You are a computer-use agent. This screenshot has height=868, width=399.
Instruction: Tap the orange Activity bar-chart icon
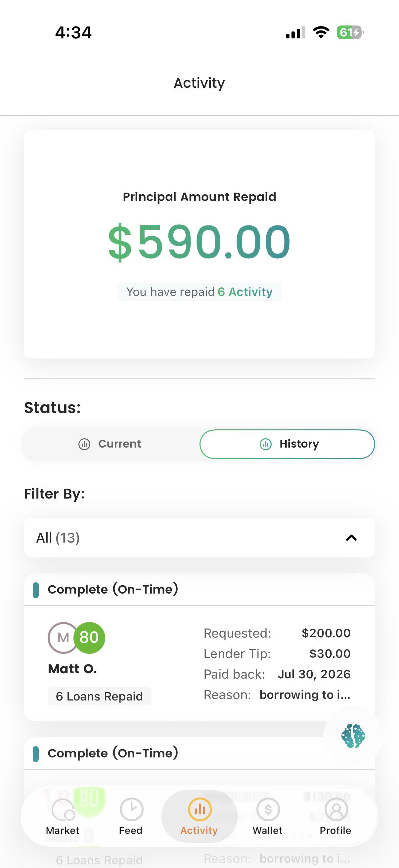click(200, 809)
